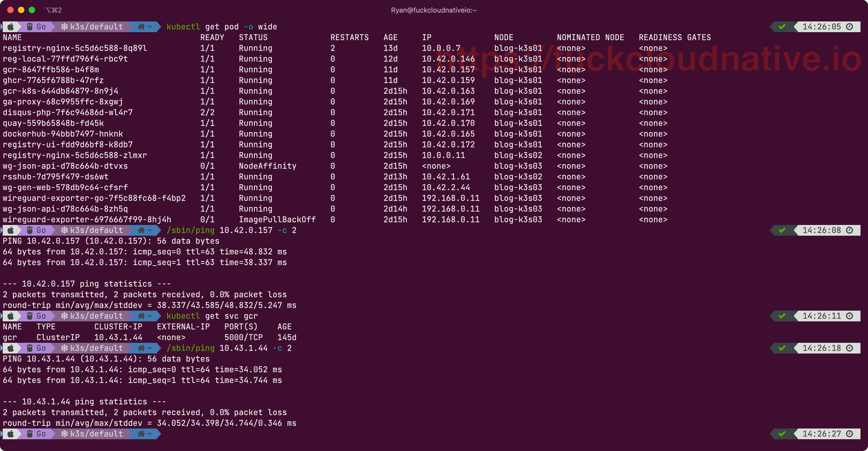The image size is (868, 451).
Task: Click pod name wireguard-exporter-go-7f5c88fc68-f4bp2
Action: click(94, 198)
